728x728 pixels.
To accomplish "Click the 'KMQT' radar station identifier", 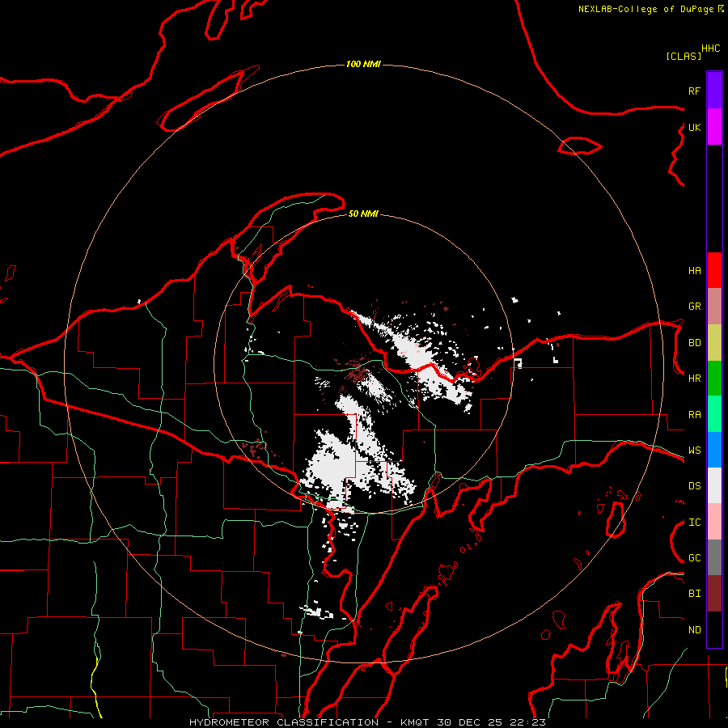I will pos(417,722).
